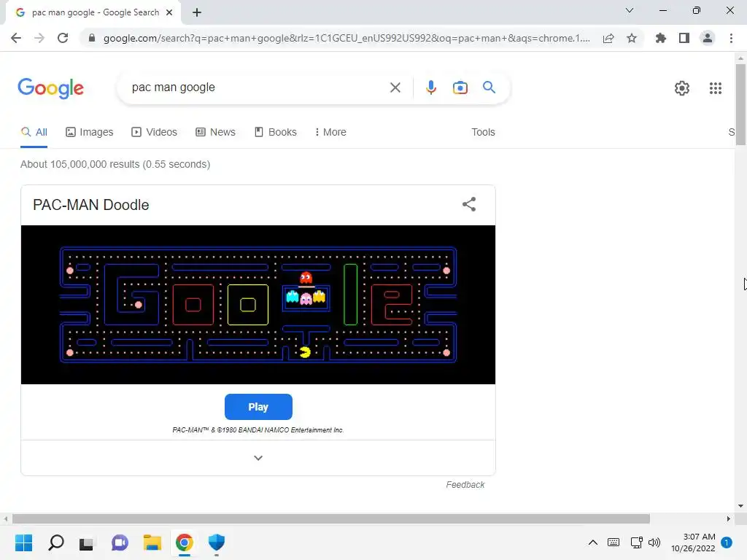Open Windows Start menu
The width and height of the screenshot is (747, 560).
pyautogui.click(x=23, y=542)
